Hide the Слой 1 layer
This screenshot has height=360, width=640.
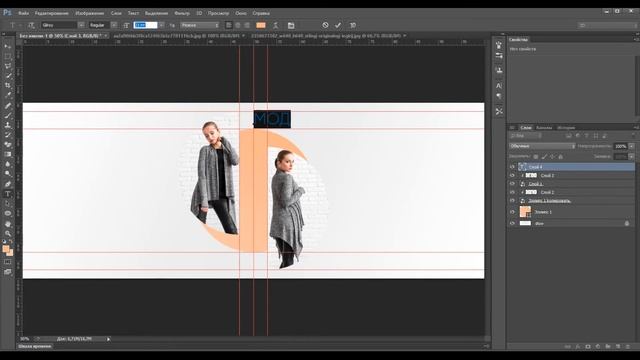click(512, 184)
